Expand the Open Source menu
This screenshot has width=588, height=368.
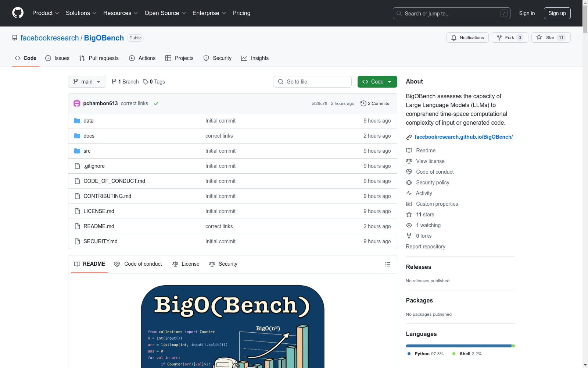pyautogui.click(x=165, y=13)
